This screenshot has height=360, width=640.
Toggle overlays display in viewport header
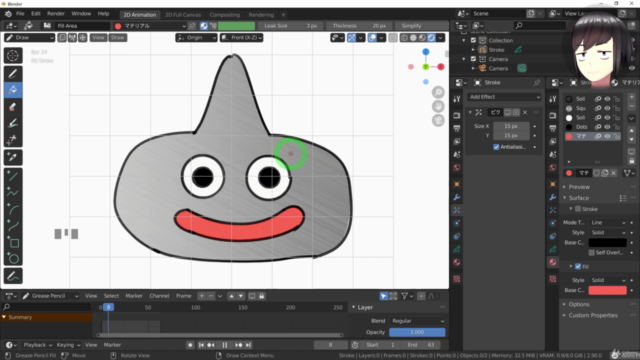tap(372, 38)
